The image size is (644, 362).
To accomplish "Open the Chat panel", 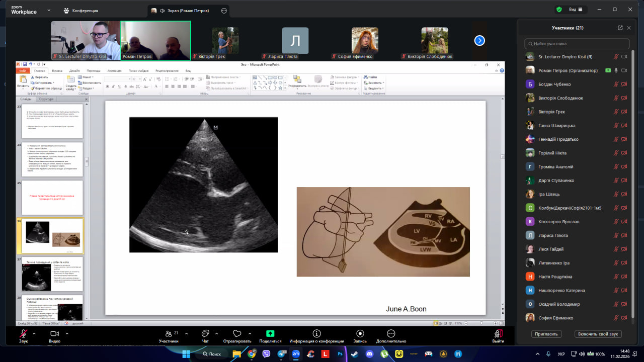I will click(x=205, y=336).
